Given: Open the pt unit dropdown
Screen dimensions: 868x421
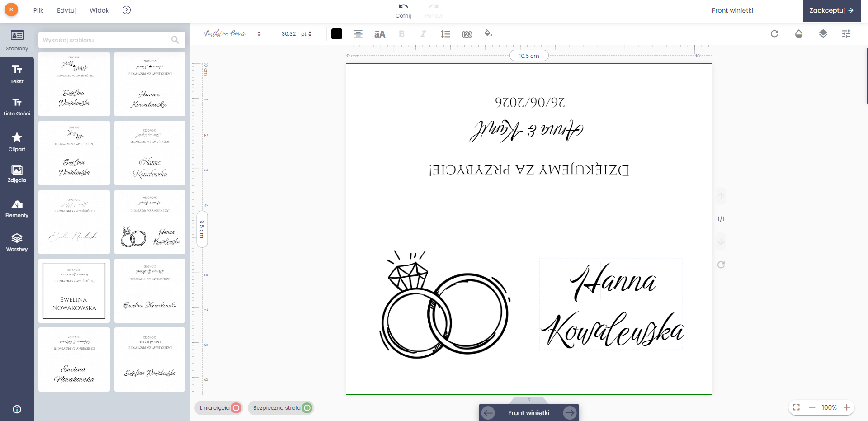Looking at the screenshot, I should click(306, 34).
